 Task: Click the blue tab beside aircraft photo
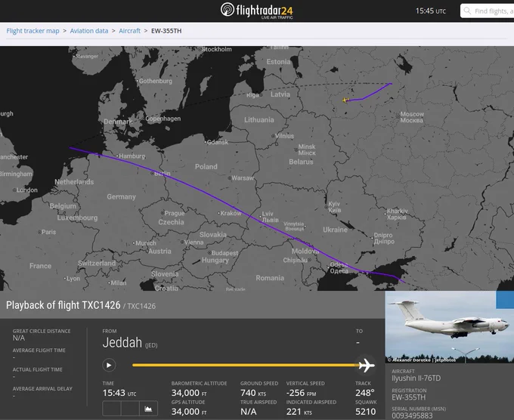[505, 300]
